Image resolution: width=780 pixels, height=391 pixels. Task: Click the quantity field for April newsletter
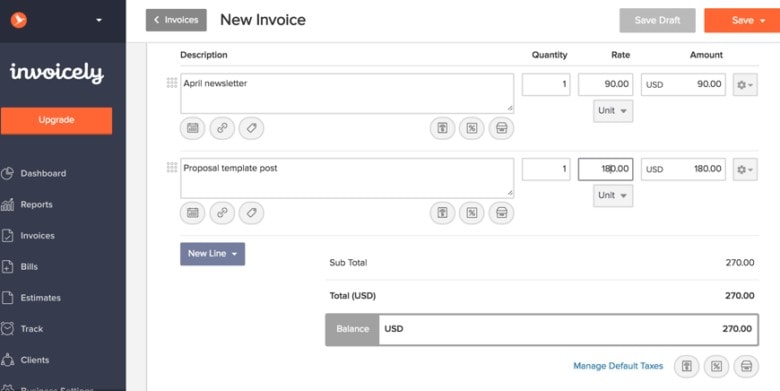[x=546, y=85]
